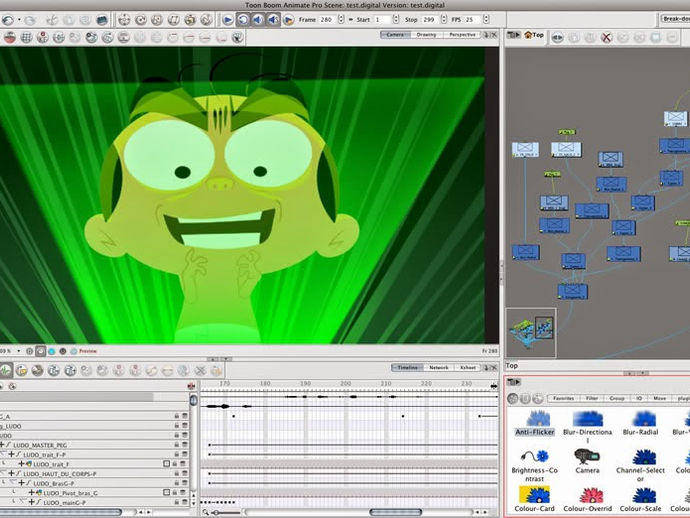Expand the LUDO_trait_F-P layer

pos(12,455)
